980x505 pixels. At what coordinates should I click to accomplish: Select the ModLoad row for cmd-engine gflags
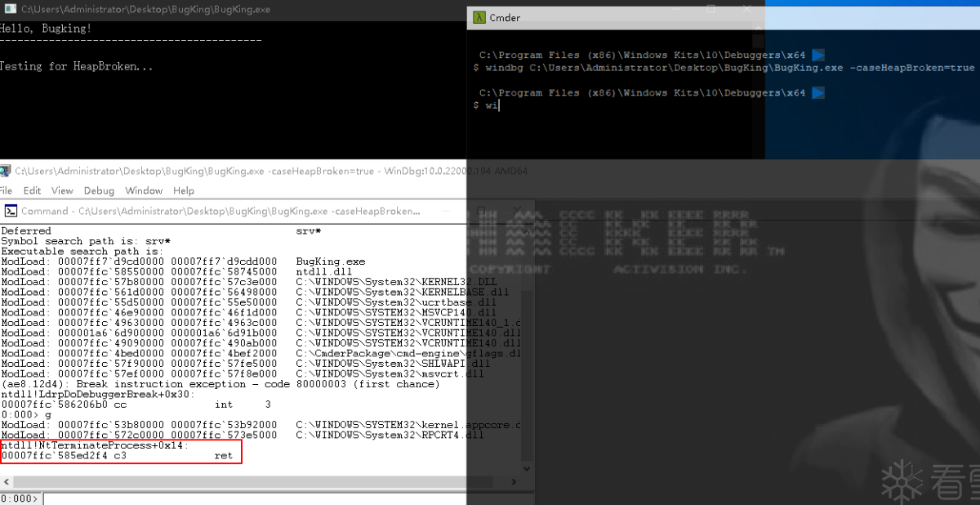click(261, 353)
